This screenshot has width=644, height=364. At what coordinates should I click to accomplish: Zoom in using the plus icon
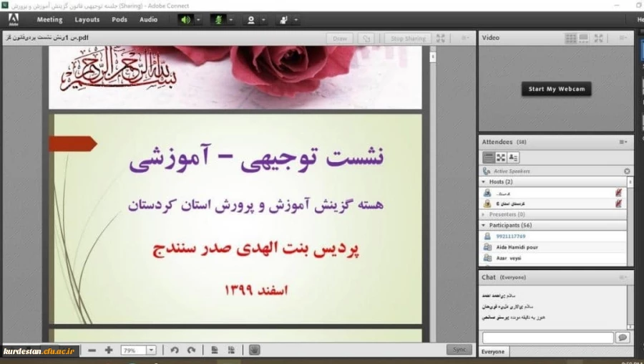109,350
